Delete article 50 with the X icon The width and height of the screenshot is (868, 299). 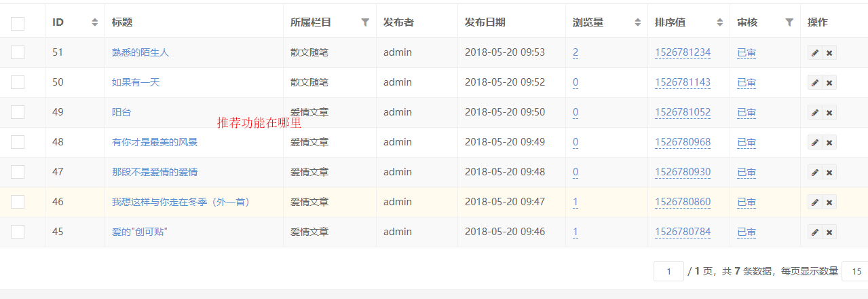coord(829,82)
